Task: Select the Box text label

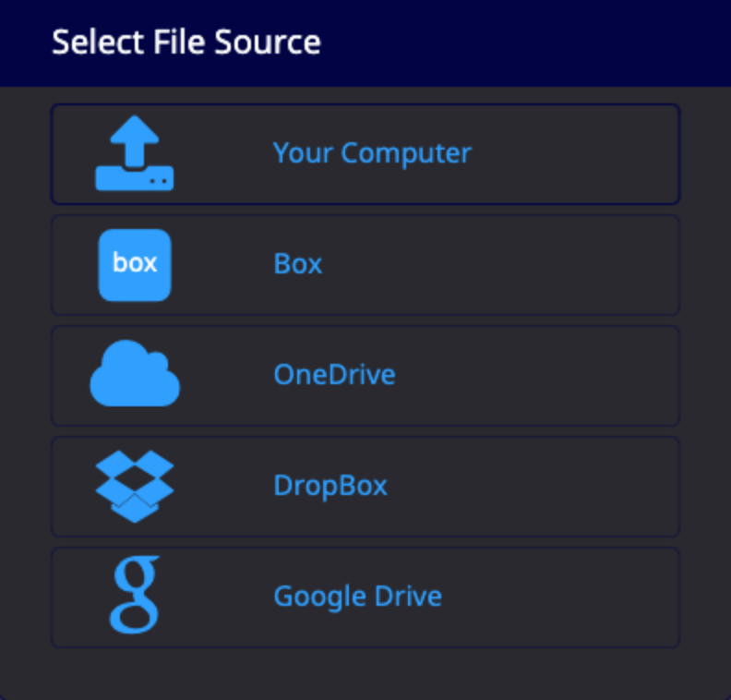Action: coord(298,264)
